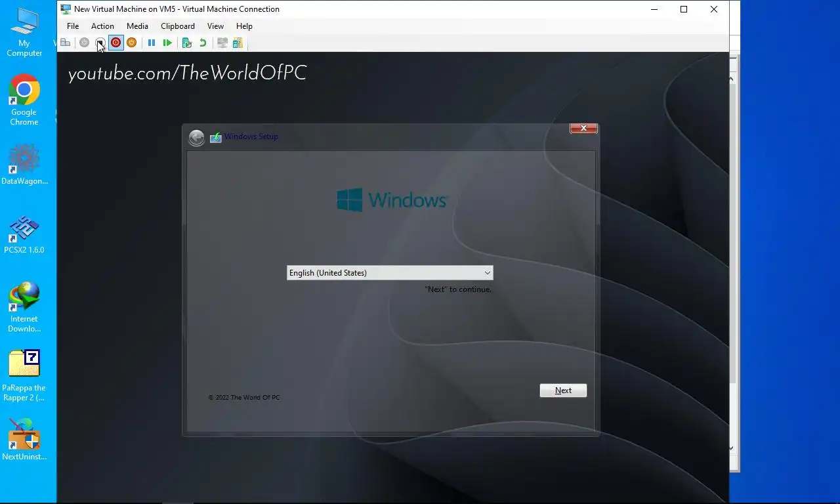Viewport: 840px width, 504px height.
Task: Expand the English (United States) language dropdown
Action: 390,273
